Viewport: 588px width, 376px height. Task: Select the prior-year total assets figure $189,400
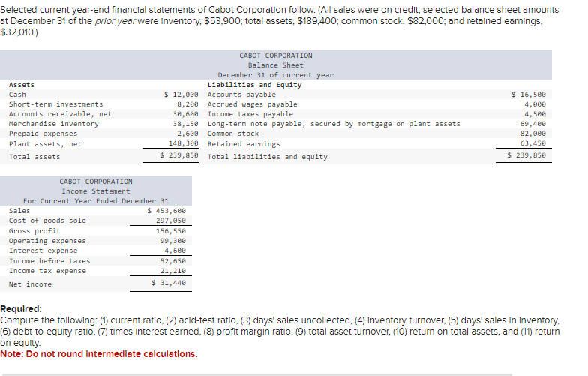click(318, 21)
